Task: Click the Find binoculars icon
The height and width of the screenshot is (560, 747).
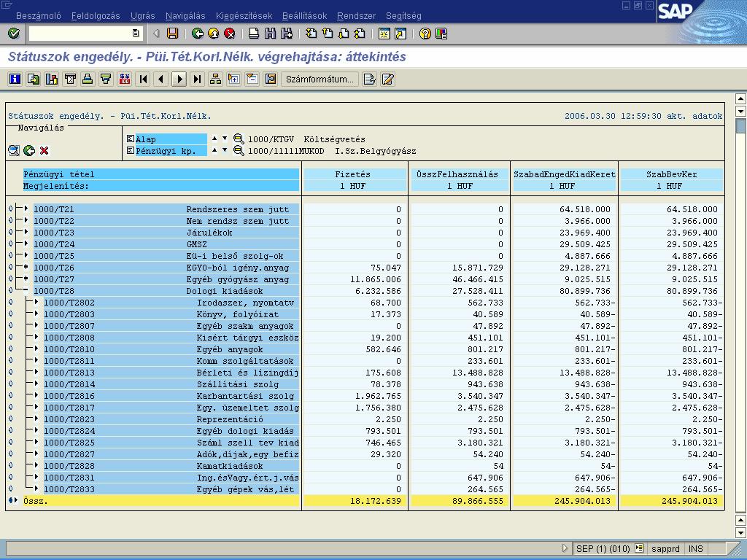Action: coord(270,34)
